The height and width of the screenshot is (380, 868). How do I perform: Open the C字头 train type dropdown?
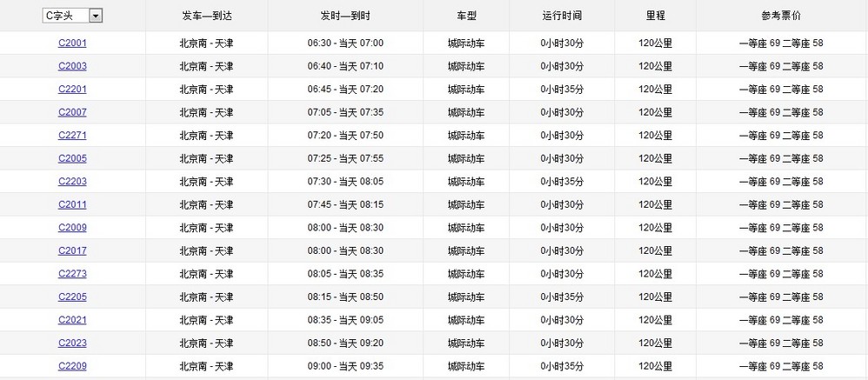72,16
